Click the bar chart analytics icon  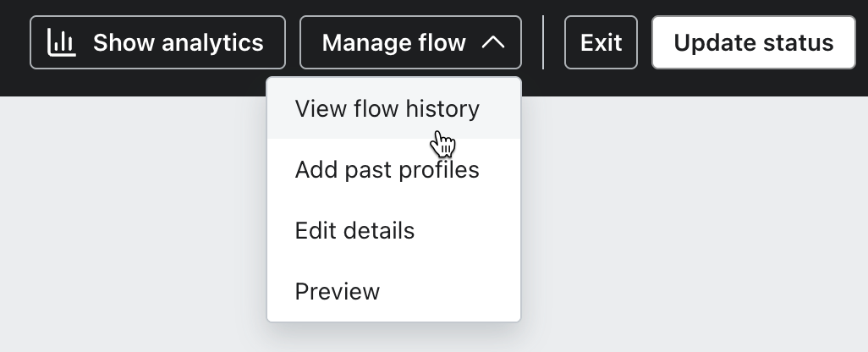click(x=62, y=42)
